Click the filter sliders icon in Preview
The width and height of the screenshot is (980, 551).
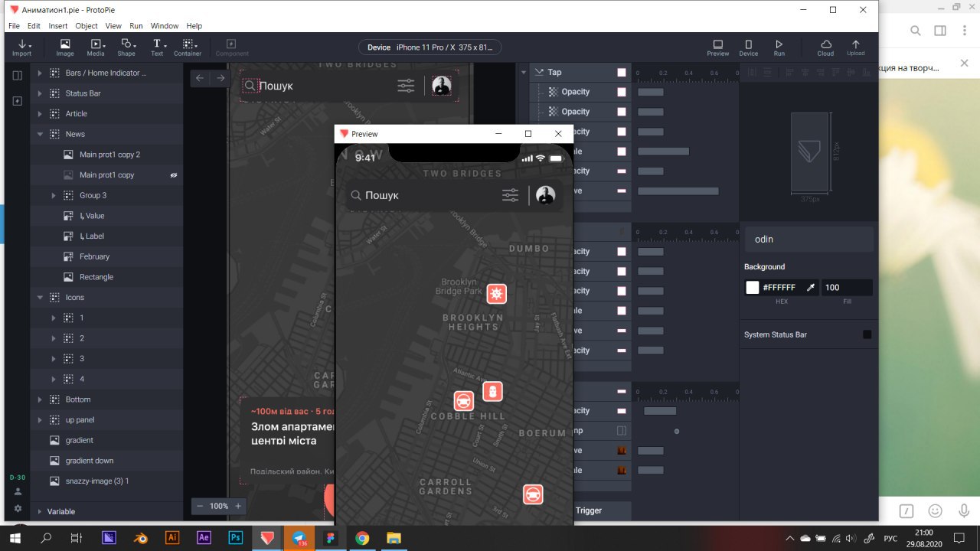coord(511,195)
